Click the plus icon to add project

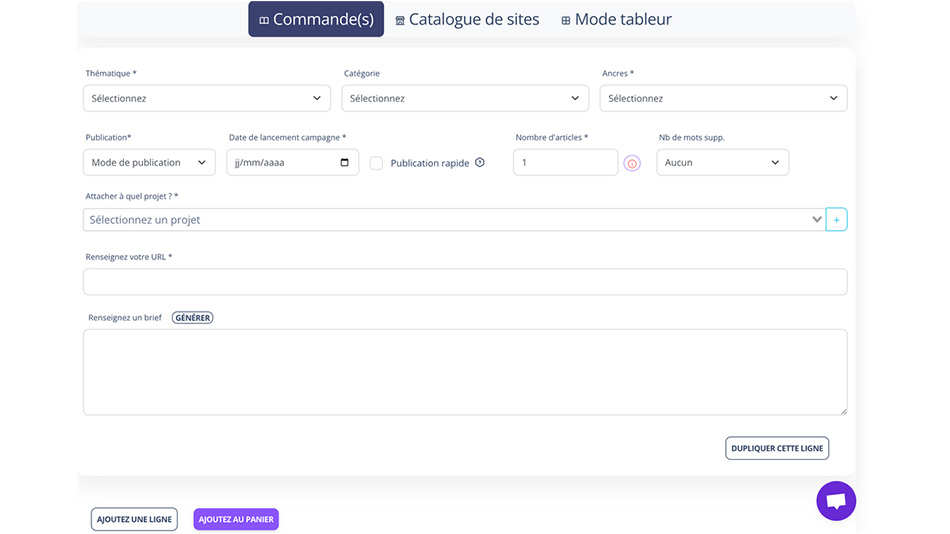[836, 220]
